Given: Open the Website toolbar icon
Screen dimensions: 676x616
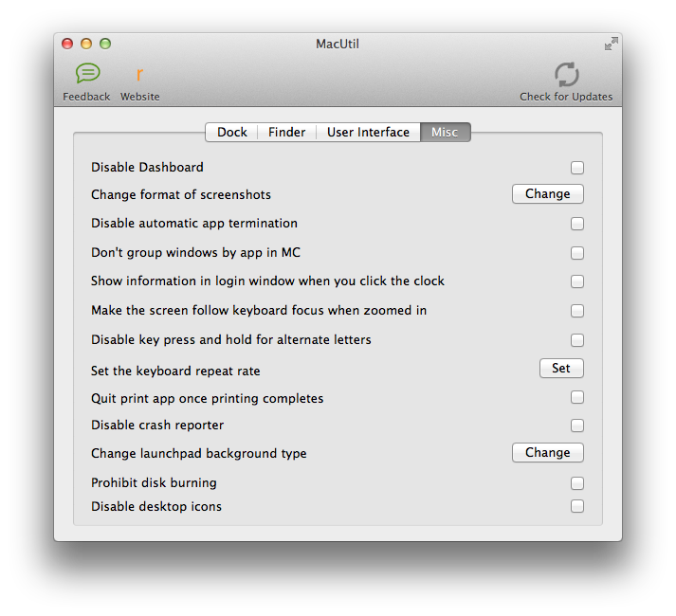Looking at the screenshot, I should (x=139, y=74).
